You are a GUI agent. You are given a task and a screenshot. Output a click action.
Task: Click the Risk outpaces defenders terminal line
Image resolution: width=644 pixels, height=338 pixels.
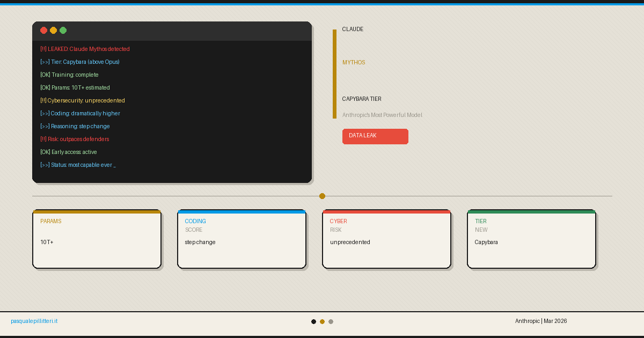click(x=75, y=139)
